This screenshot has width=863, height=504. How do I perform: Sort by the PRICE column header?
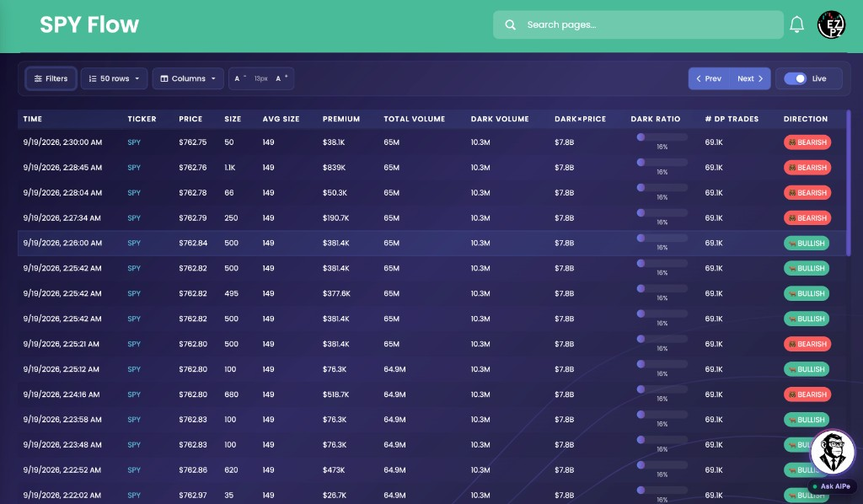tap(190, 119)
